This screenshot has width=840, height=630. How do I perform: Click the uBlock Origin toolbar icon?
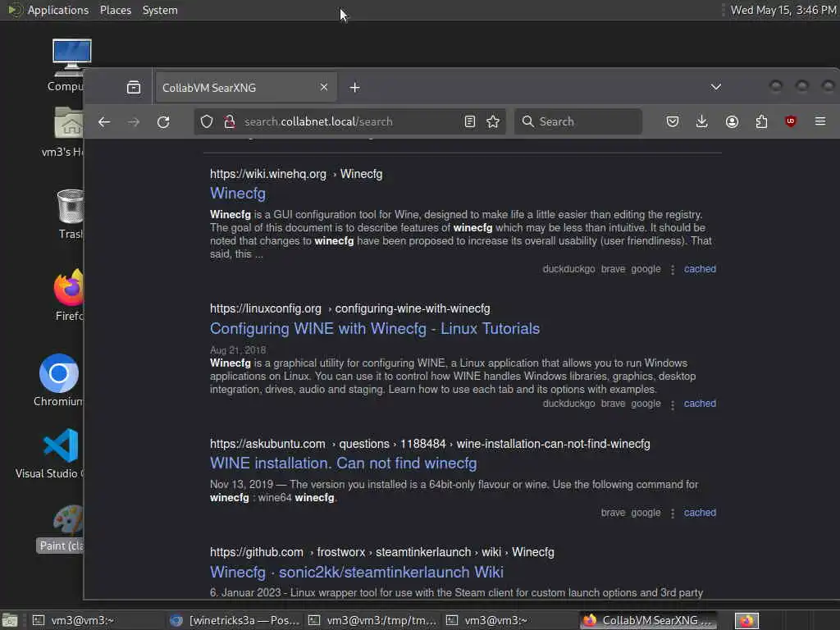[x=791, y=121]
